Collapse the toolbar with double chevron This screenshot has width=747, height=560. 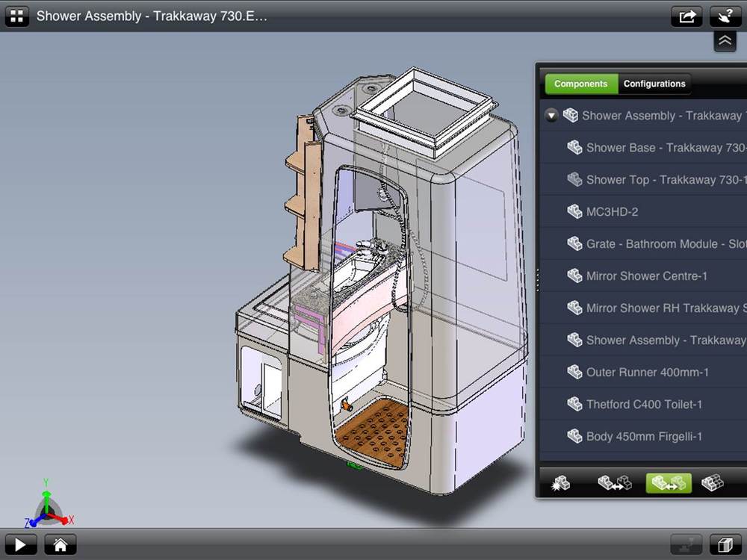pyautogui.click(x=725, y=41)
